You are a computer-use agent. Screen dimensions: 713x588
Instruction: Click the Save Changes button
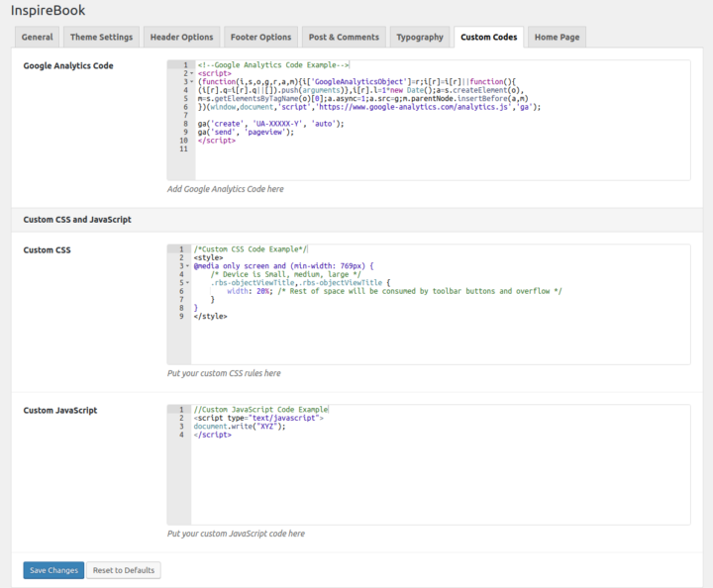[x=53, y=570]
